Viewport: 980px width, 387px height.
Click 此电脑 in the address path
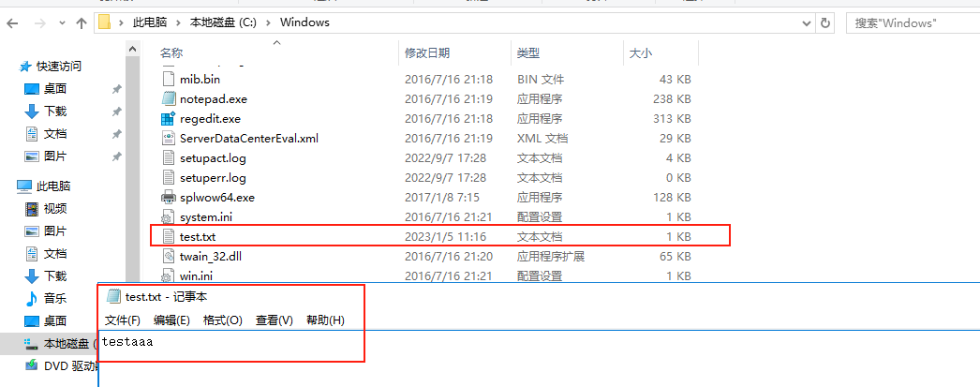pyautogui.click(x=150, y=23)
